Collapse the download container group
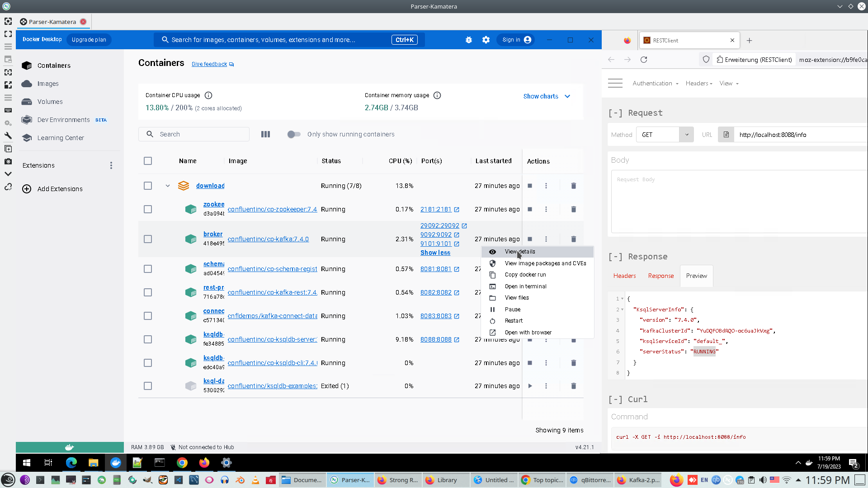Viewport: 868px width, 488px height. tap(167, 186)
